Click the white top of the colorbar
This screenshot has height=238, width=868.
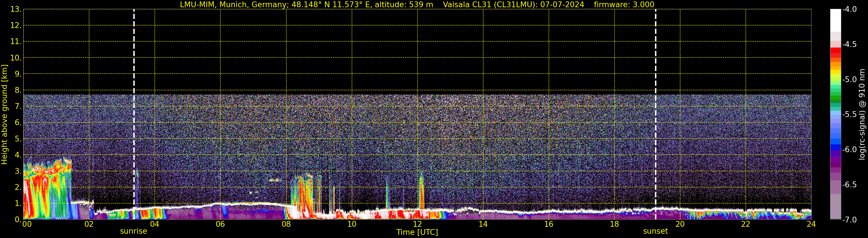[835, 20]
